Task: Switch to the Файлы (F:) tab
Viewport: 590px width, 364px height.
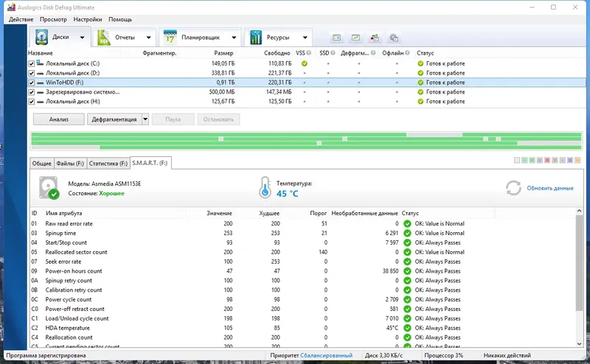Action: tap(70, 163)
